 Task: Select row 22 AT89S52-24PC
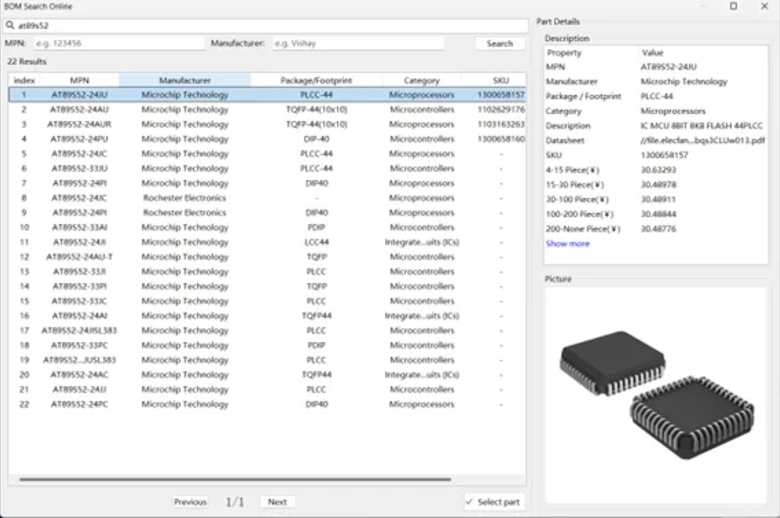click(184, 404)
